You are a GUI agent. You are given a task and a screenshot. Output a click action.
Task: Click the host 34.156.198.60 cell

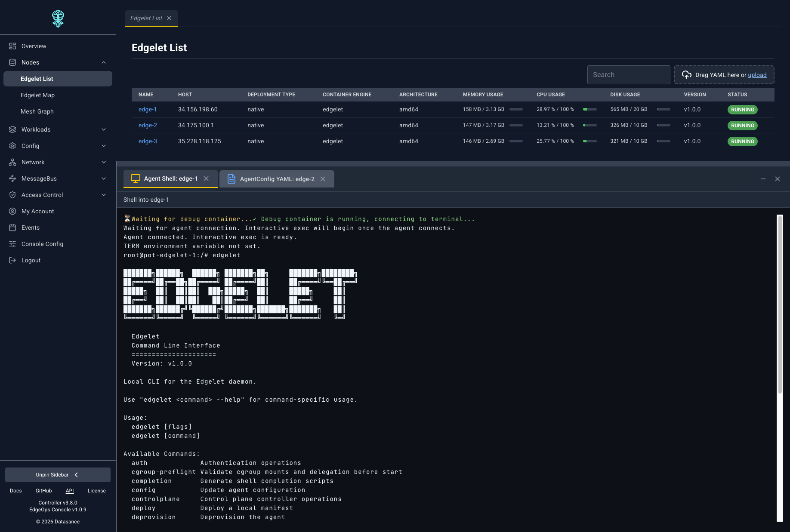[198, 109]
